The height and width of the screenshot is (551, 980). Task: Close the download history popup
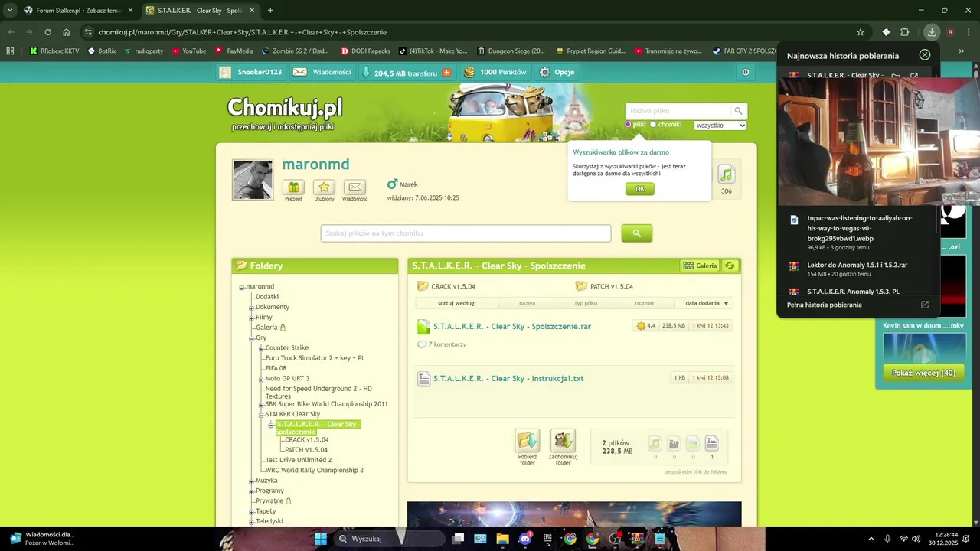[x=925, y=55]
